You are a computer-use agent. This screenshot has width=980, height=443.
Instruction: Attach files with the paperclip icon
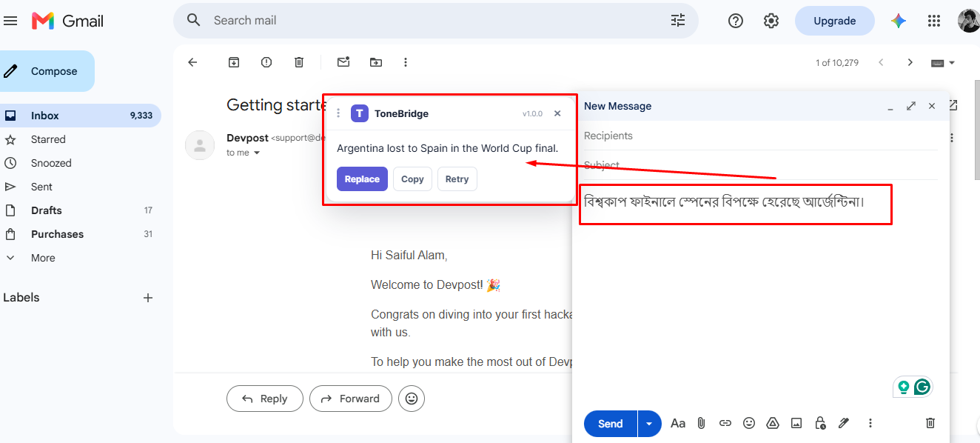pyautogui.click(x=702, y=423)
